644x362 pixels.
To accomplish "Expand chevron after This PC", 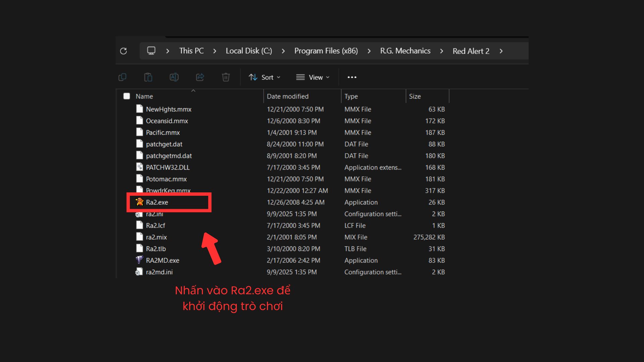I will point(215,51).
